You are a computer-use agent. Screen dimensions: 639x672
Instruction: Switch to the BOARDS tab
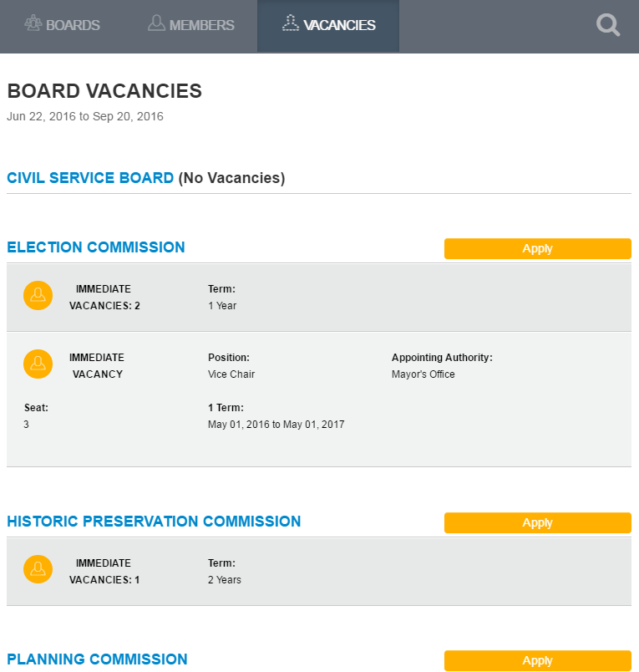[62, 24]
